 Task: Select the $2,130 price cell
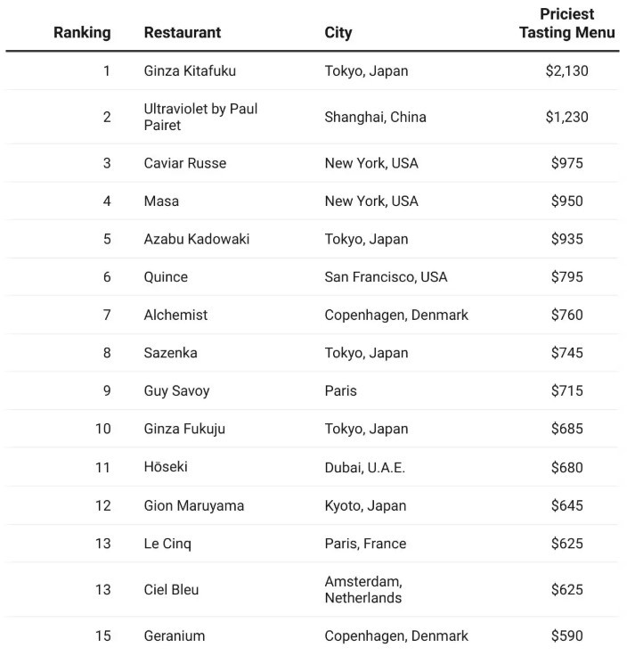click(x=567, y=70)
